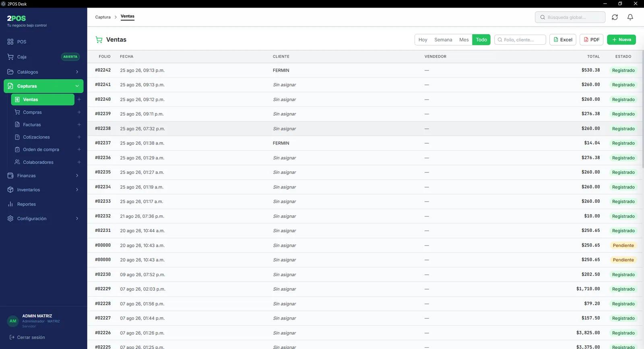Image resolution: width=644 pixels, height=349 pixels.
Task: Open the Cotizaciones submenu item
Action: pyautogui.click(x=43, y=137)
